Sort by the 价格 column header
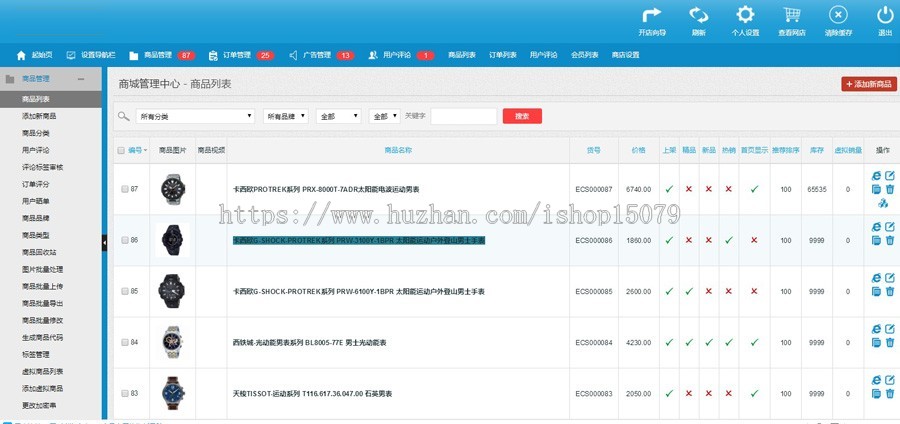 (x=638, y=150)
